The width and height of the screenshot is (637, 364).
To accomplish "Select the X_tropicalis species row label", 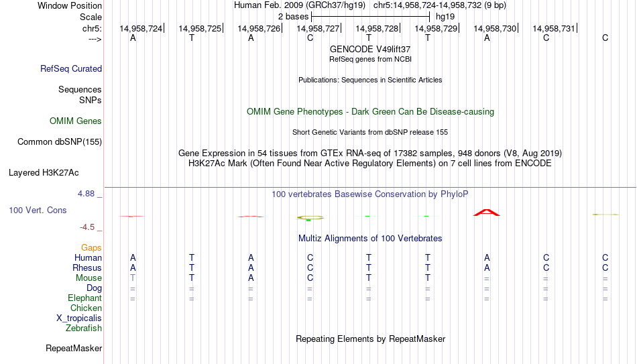I will point(79,318).
